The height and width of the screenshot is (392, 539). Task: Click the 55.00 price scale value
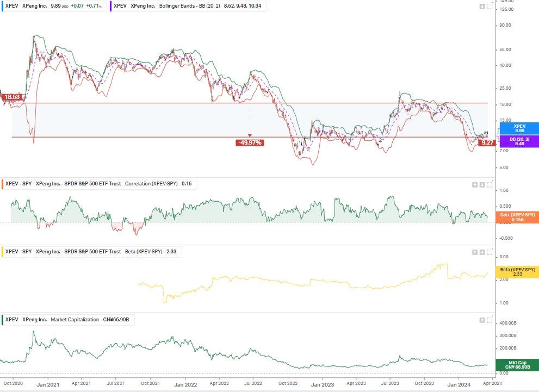coord(505,49)
